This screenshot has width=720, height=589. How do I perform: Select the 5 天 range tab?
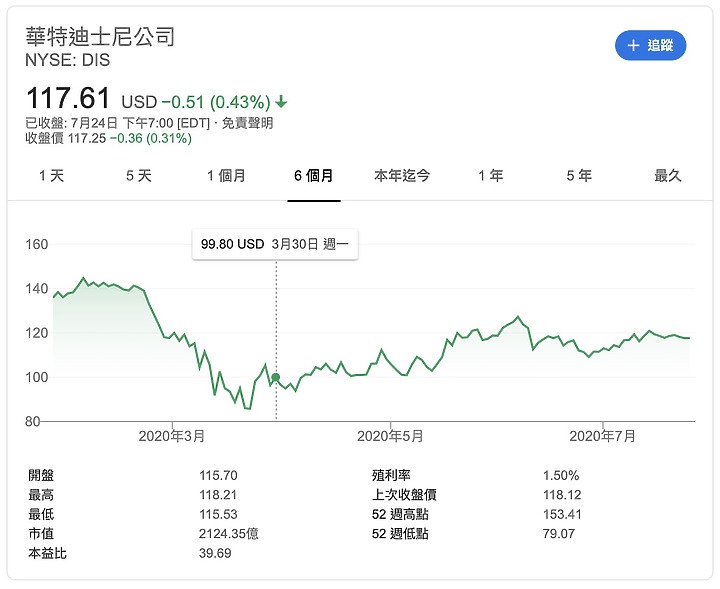[x=139, y=175]
